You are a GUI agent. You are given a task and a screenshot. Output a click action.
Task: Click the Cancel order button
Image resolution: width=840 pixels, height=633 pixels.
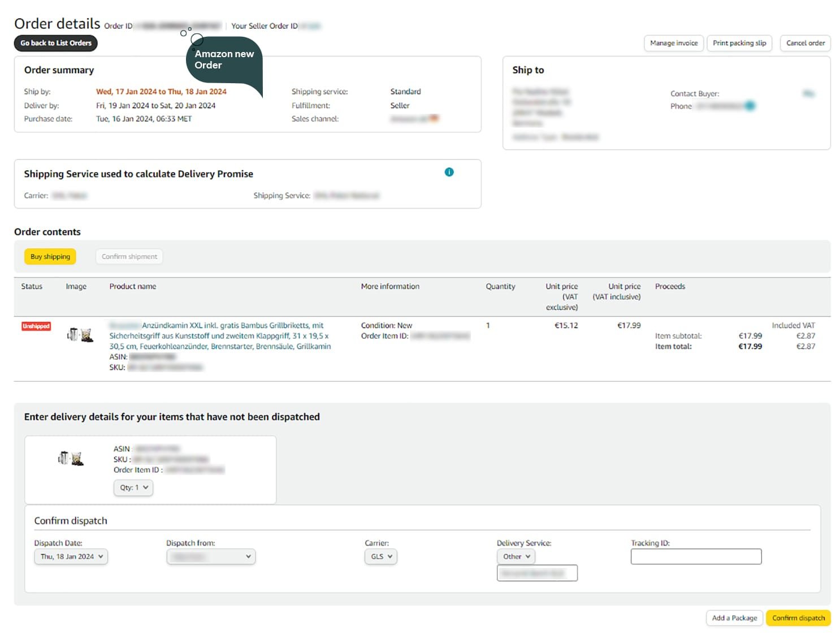pyautogui.click(x=805, y=43)
